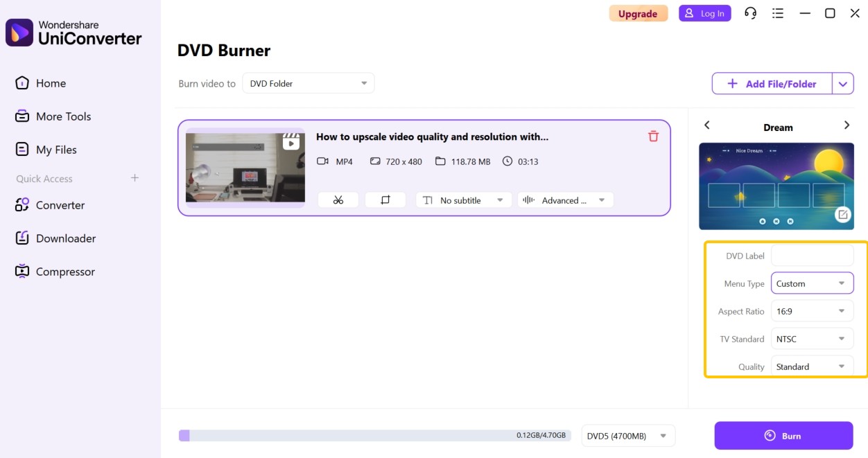Open the Aspect Ratio dropdown
Screen dimensions: 868x458
813,311
